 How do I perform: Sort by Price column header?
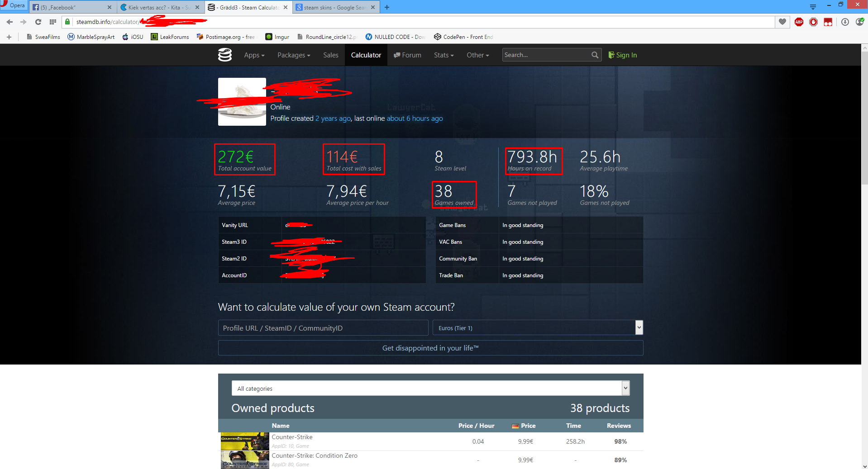(x=524, y=426)
